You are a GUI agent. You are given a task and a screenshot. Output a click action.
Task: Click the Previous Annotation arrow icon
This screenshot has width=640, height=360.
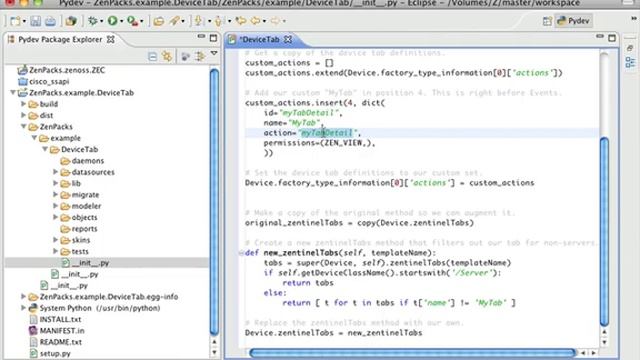218,21
